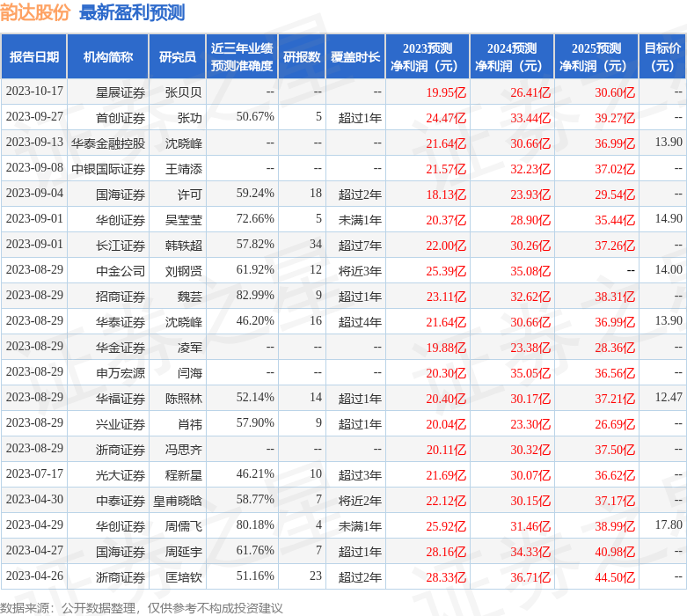Select the 覆盖时长 column header
The width and height of the screenshot is (687, 616).
coord(355,56)
